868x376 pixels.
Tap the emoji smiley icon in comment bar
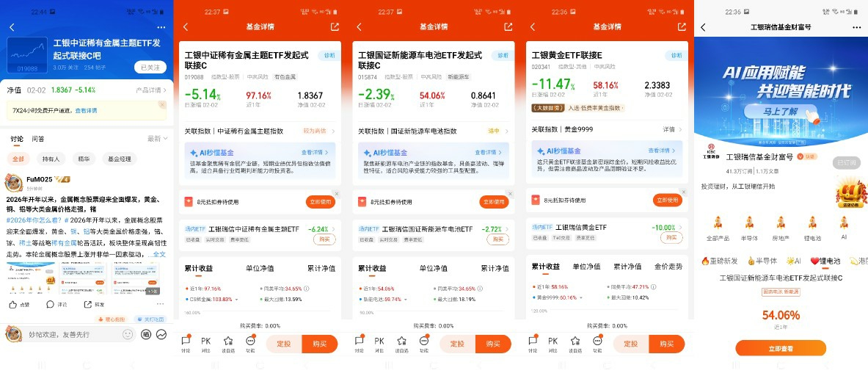pos(128,334)
